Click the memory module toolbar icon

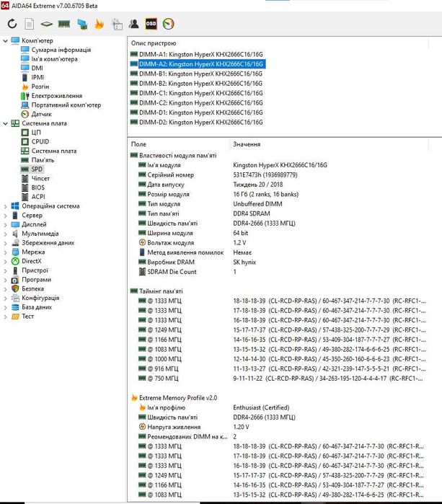(64, 24)
